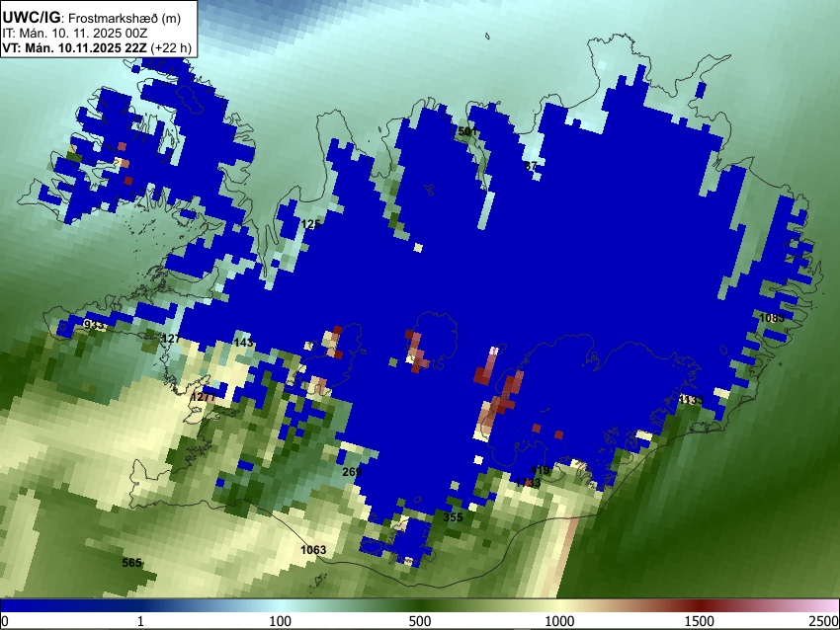
Task: Pick the dark red segment of the color bar
Action: pos(700,606)
